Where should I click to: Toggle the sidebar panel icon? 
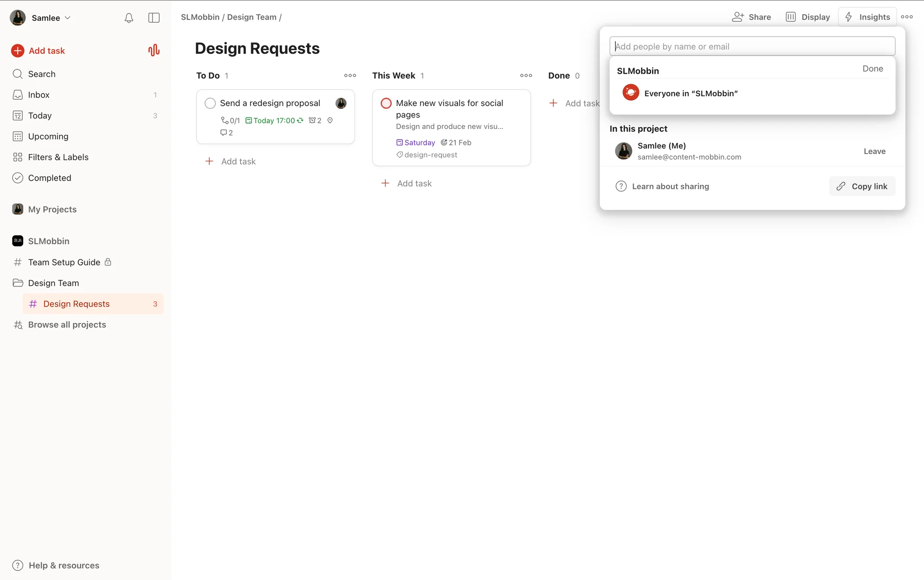[x=154, y=18]
